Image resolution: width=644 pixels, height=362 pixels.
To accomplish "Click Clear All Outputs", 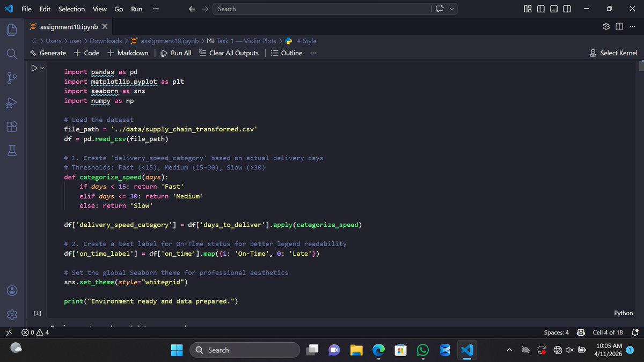I will point(229,53).
